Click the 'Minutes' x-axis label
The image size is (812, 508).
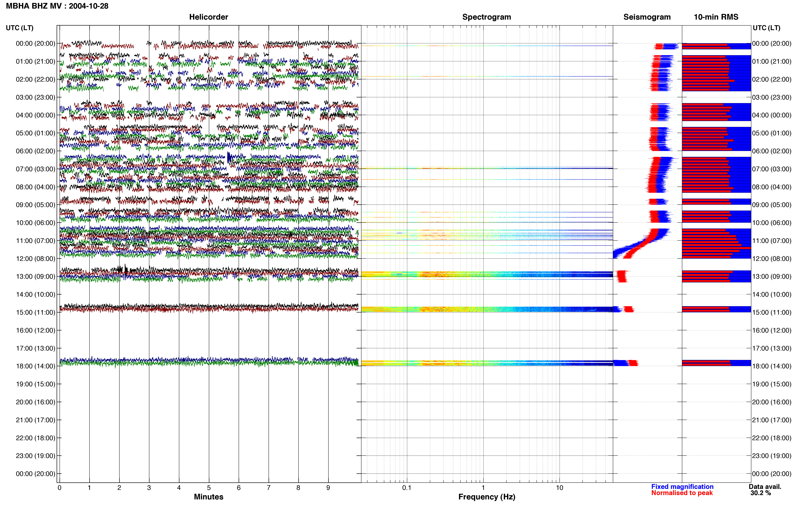(x=209, y=497)
